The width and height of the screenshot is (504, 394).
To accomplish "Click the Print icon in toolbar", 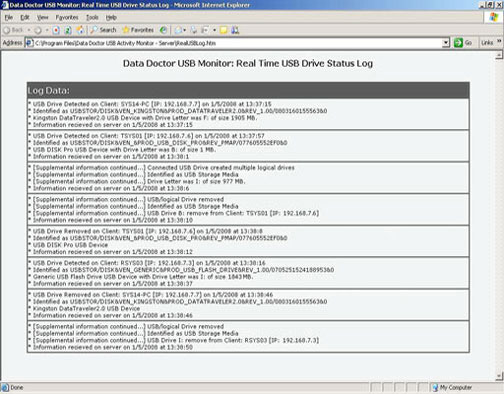I will (x=194, y=30).
